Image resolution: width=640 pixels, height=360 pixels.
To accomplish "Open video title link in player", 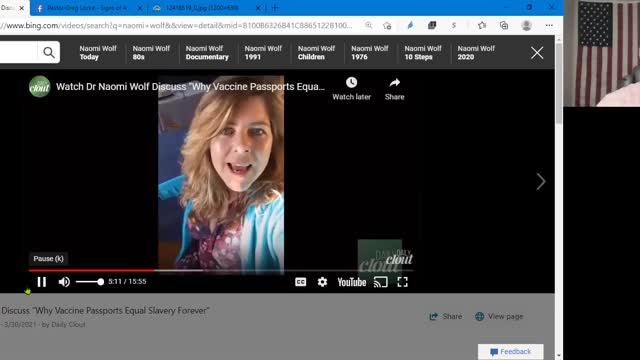I will pos(190,87).
